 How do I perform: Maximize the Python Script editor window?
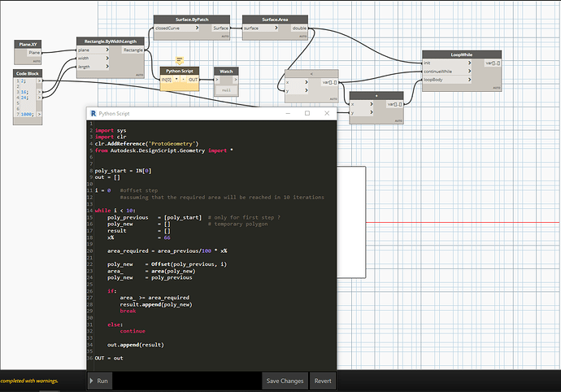click(307, 114)
